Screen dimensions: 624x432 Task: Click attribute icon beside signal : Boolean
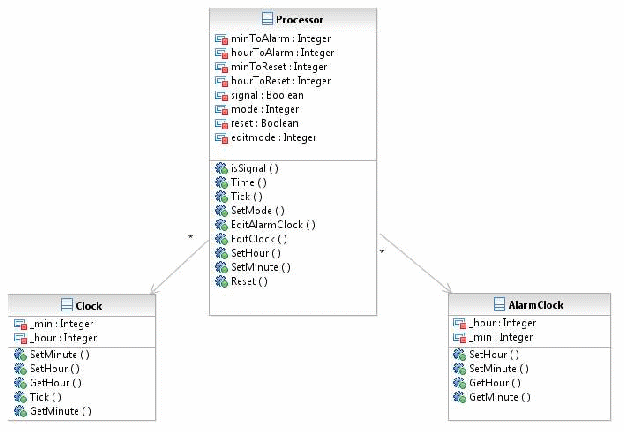pos(221,95)
